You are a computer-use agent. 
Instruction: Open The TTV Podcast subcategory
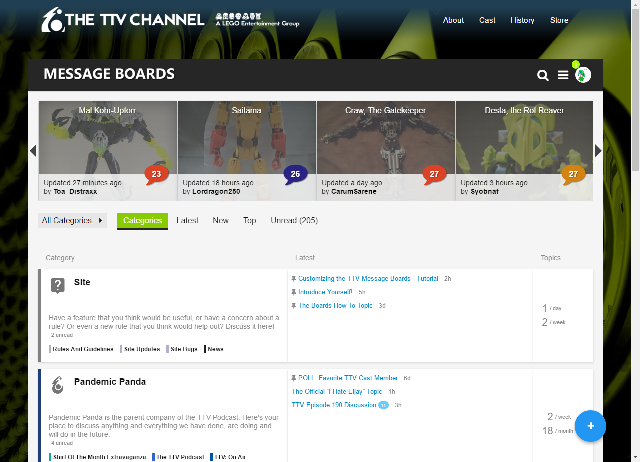coord(180,457)
